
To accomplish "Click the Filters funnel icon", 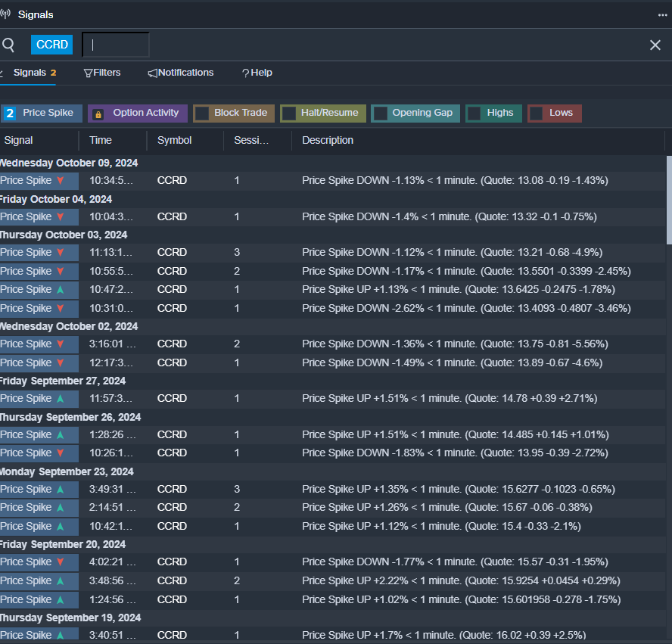I will coord(88,73).
